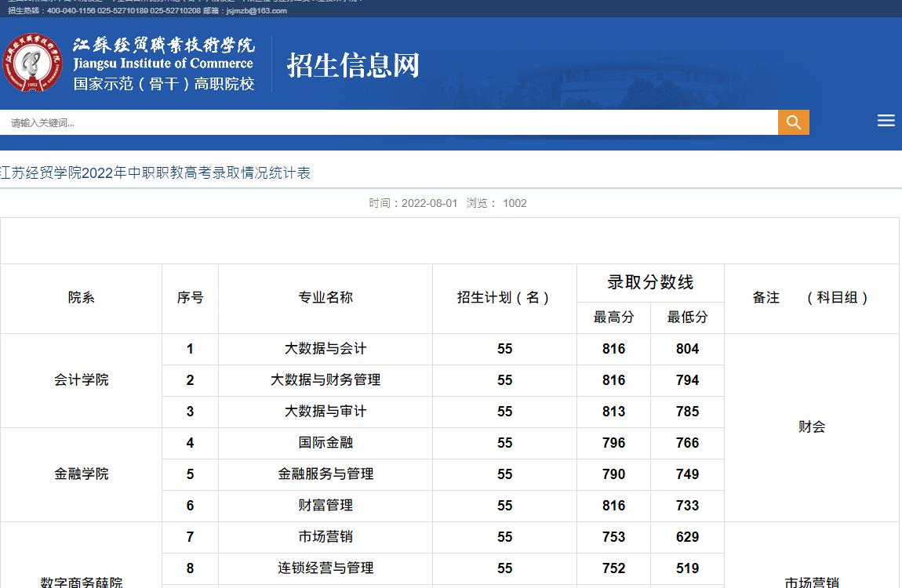The image size is (902, 588).
Task: Focus the keyword search input field
Action: pos(389,122)
